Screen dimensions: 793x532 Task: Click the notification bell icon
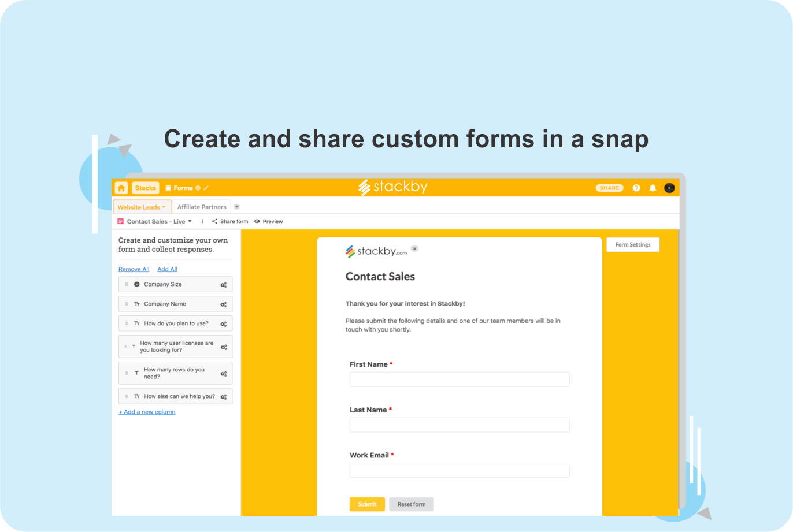point(653,188)
